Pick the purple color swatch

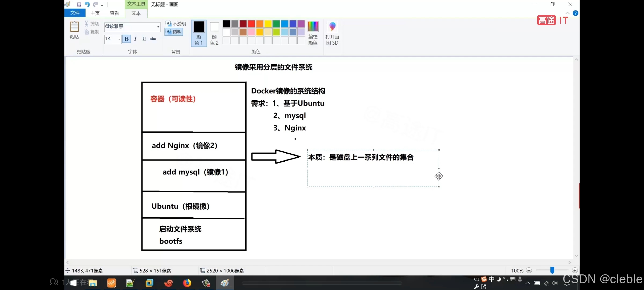tap(301, 24)
